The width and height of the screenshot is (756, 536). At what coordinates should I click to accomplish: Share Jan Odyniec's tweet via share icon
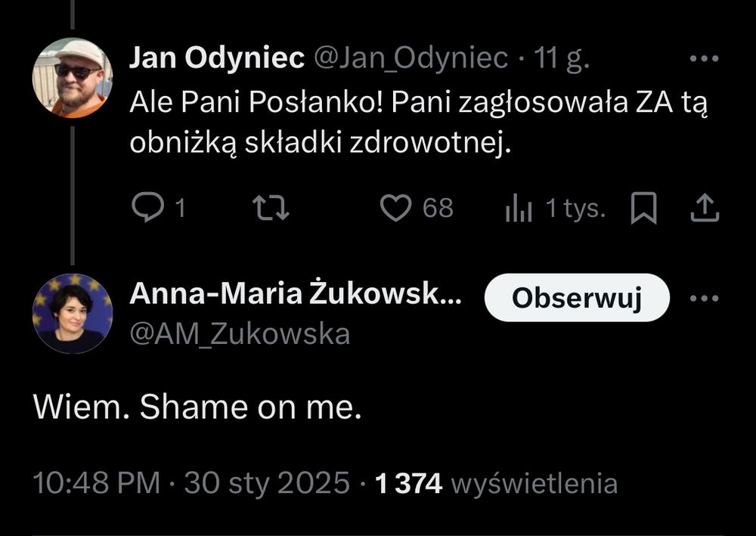[703, 208]
